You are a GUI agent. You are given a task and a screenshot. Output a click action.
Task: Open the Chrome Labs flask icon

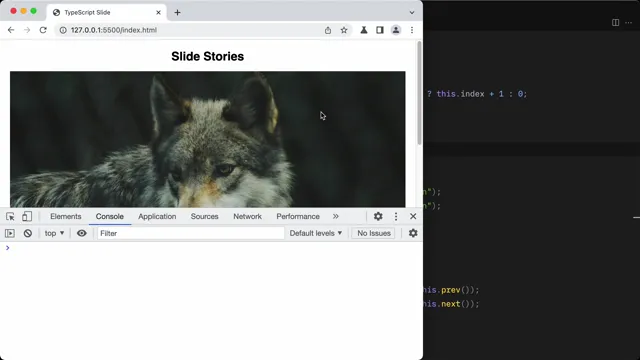[x=364, y=30]
